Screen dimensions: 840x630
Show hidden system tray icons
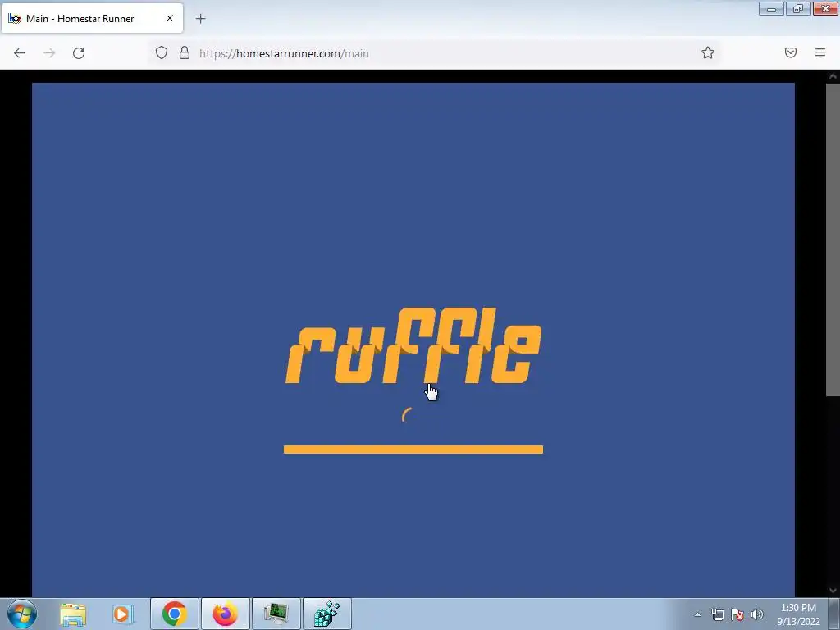[x=697, y=614]
